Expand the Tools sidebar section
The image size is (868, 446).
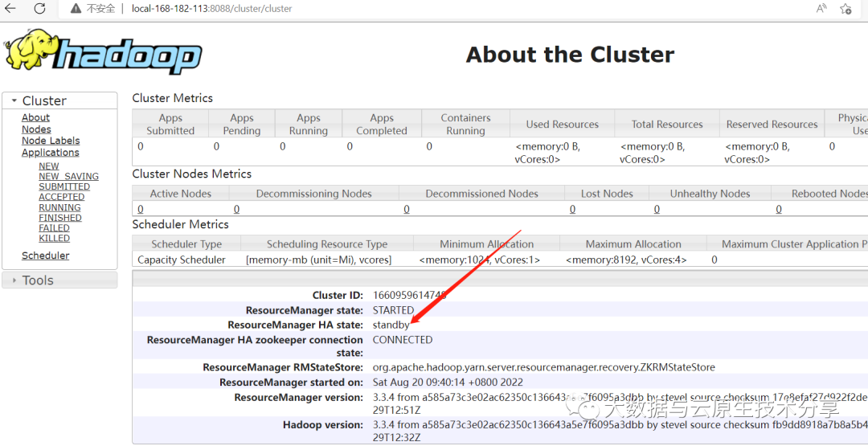(59, 280)
